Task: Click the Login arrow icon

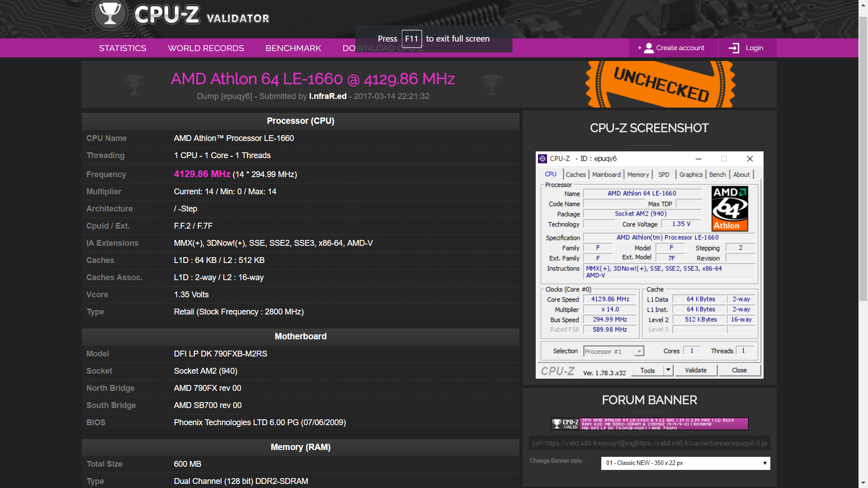Action: pyautogui.click(x=734, y=48)
